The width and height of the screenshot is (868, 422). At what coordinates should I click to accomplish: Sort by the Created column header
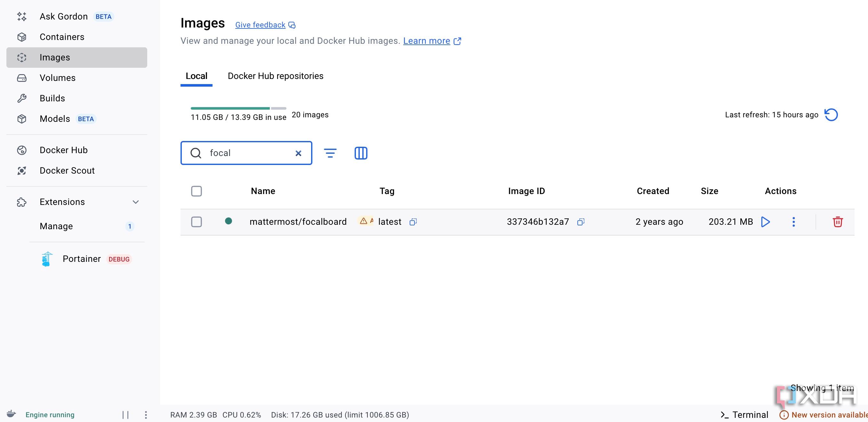point(653,191)
